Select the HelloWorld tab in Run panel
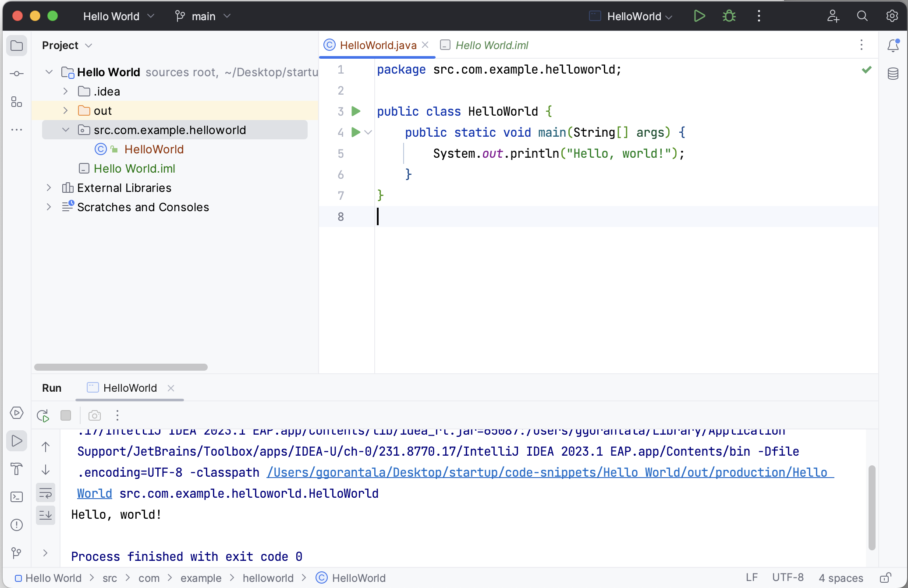 [130, 388]
